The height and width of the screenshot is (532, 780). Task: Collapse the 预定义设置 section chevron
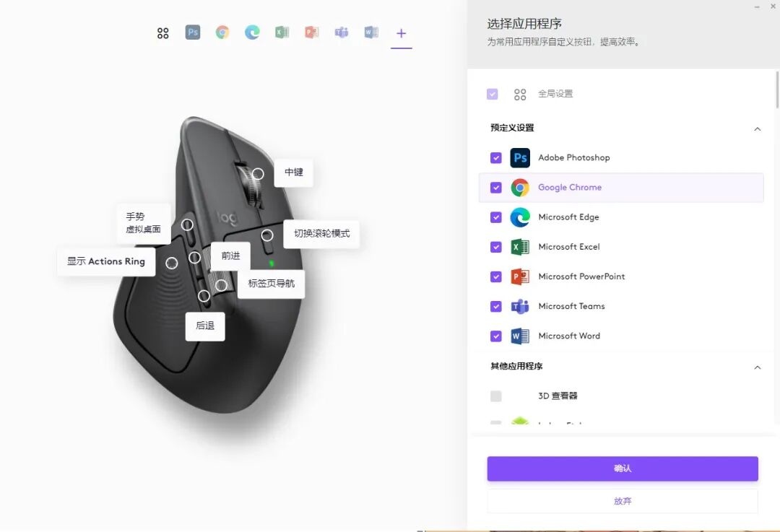757,128
